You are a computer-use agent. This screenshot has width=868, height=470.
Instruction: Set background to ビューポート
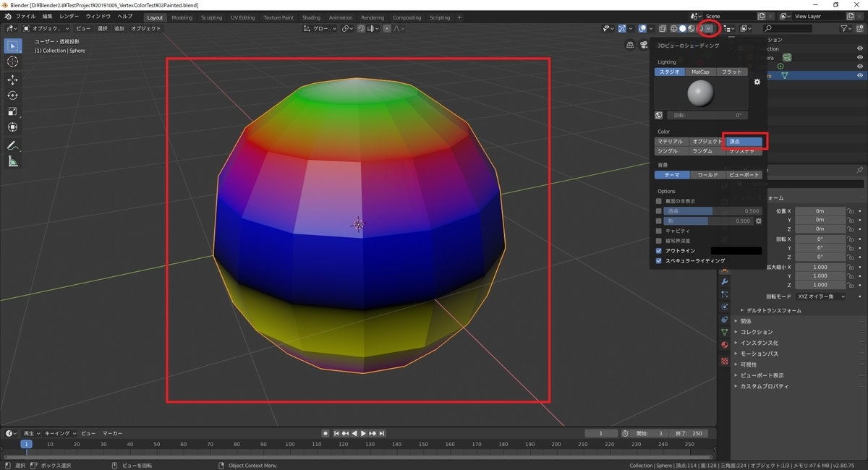tap(744, 175)
